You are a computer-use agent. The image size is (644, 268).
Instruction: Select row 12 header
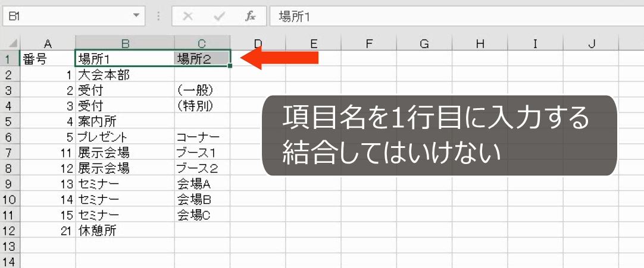tap(10, 231)
